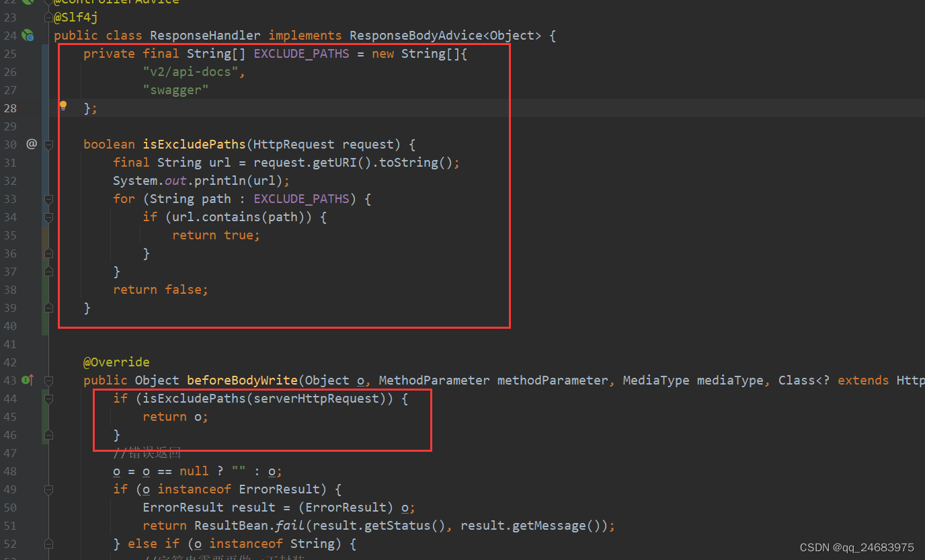The height and width of the screenshot is (560, 925).
Task: Click the 'return false;' statement
Action: 161,290
